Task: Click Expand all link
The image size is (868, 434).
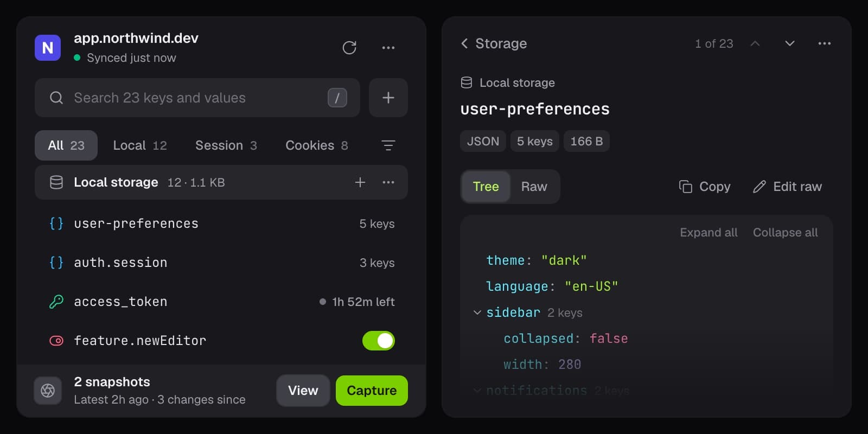Action: (x=709, y=232)
